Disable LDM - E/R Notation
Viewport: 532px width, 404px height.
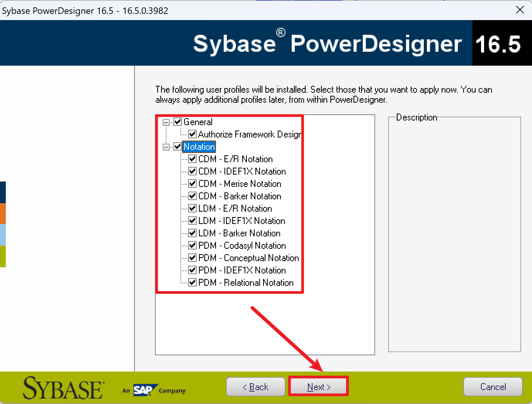(192, 208)
